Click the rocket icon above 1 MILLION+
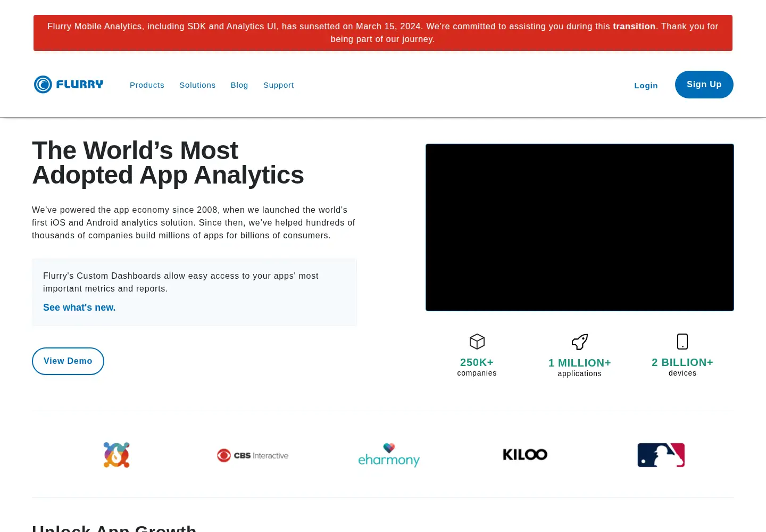Screen dimensions: 766x532 (x=580, y=342)
